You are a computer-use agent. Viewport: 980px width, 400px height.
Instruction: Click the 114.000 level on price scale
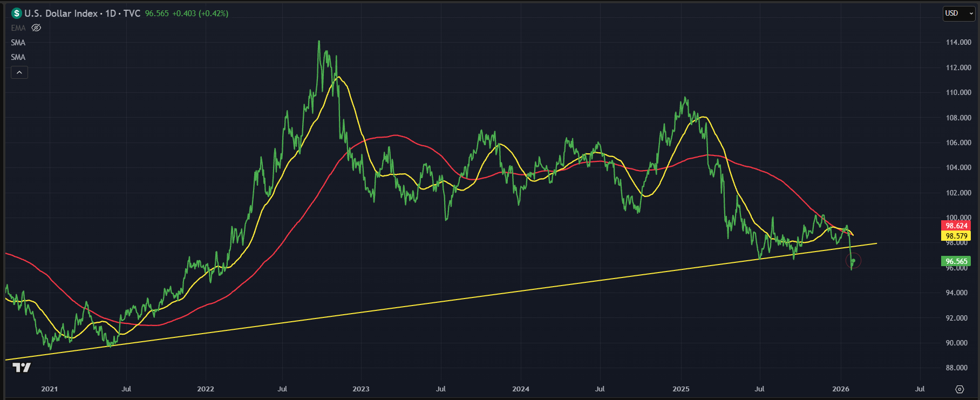958,43
